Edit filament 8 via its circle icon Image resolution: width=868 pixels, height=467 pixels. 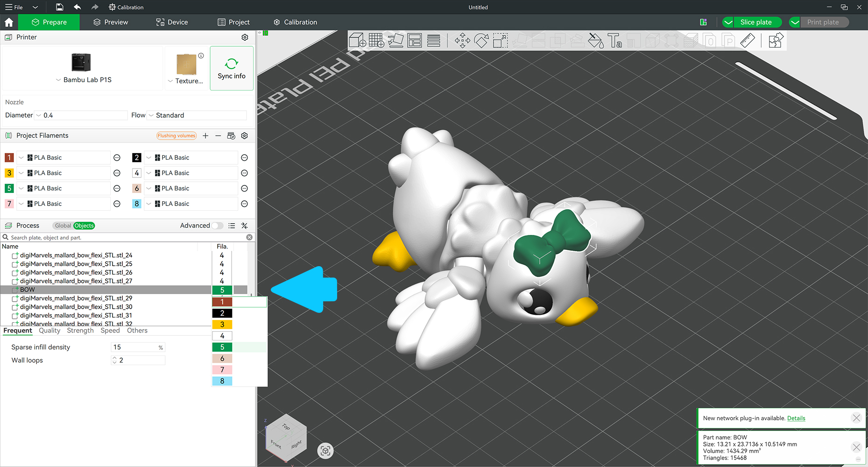244,204
